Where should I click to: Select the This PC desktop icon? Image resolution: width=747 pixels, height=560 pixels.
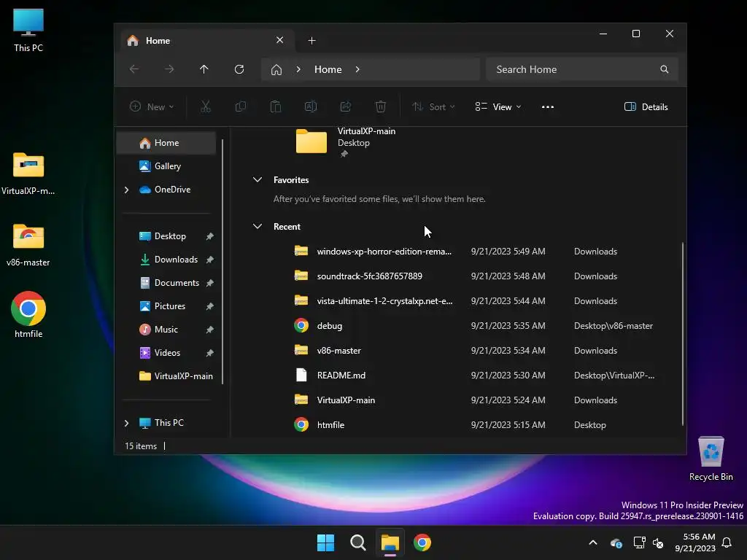click(x=28, y=31)
